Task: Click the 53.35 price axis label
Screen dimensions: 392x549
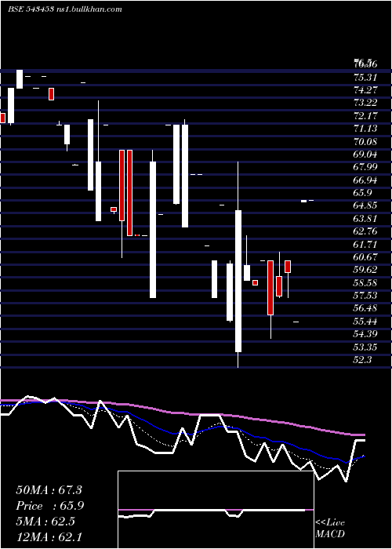Action: (x=365, y=347)
